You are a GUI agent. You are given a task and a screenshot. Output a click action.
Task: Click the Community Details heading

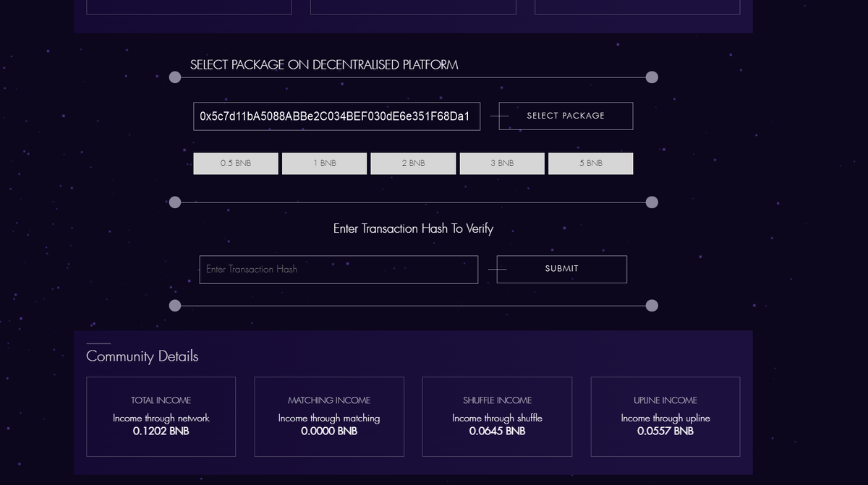pyautogui.click(x=141, y=356)
